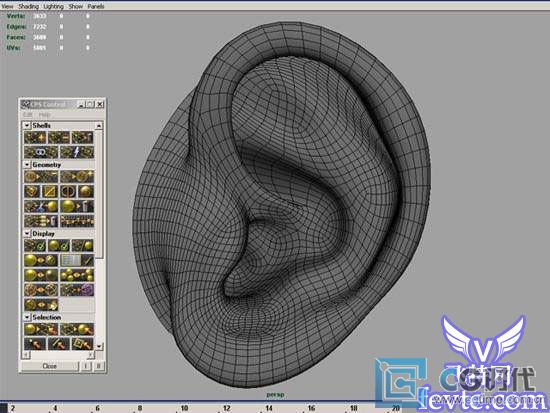Click the vertex select arrow icon in Selection
Image resolution: width=550 pixels, height=413 pixels.
[x=35, y=344]
